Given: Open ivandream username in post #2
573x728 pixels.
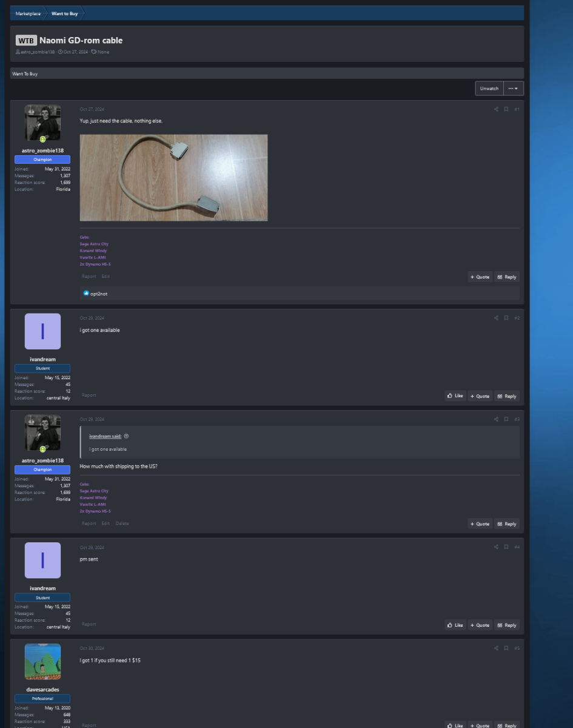Looking at the screenshot, I should (x=42, y=359).
